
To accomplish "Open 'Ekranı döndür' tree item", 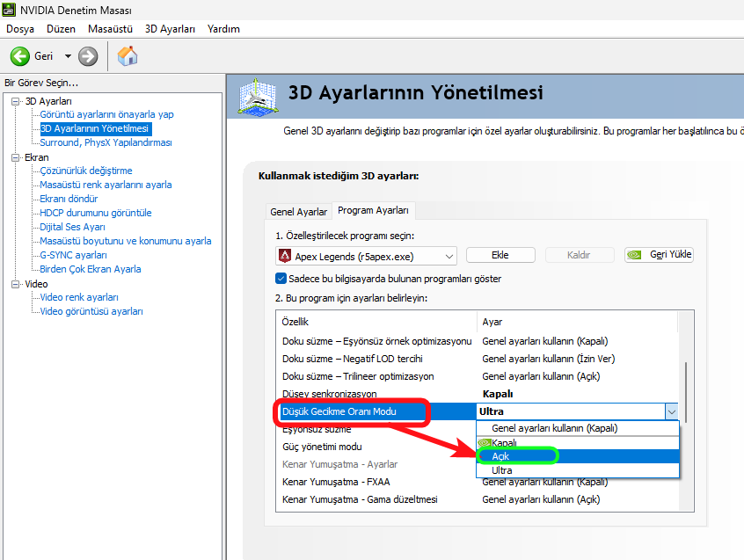I will point(69,199).
